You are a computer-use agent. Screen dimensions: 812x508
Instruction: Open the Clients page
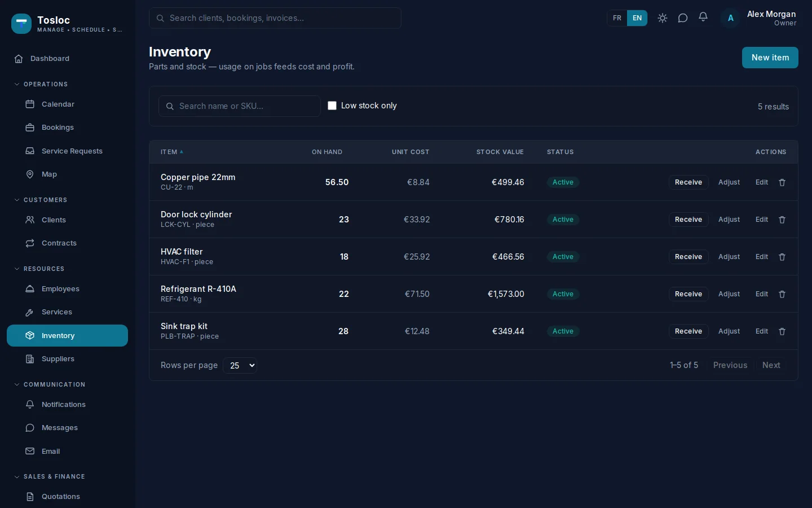click(67, 220)
